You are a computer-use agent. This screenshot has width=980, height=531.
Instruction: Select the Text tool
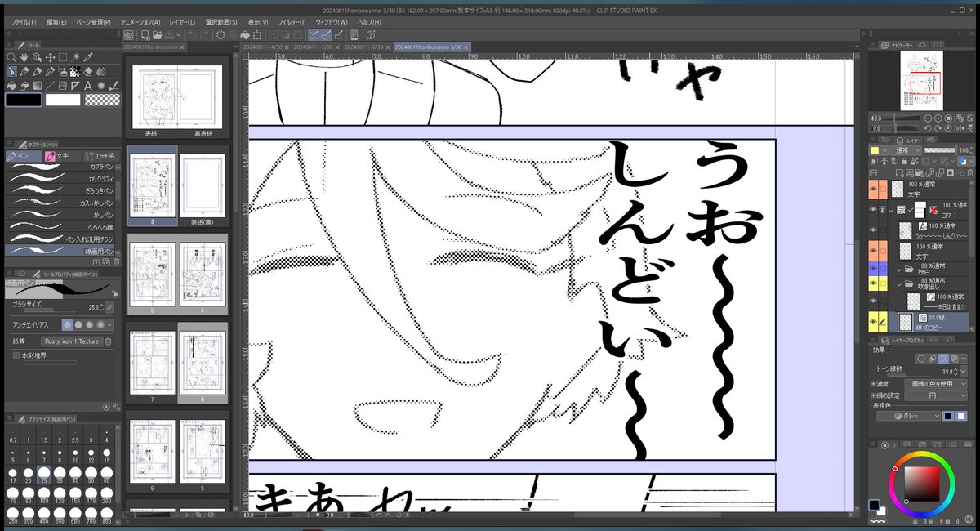[x=88, y=86]
